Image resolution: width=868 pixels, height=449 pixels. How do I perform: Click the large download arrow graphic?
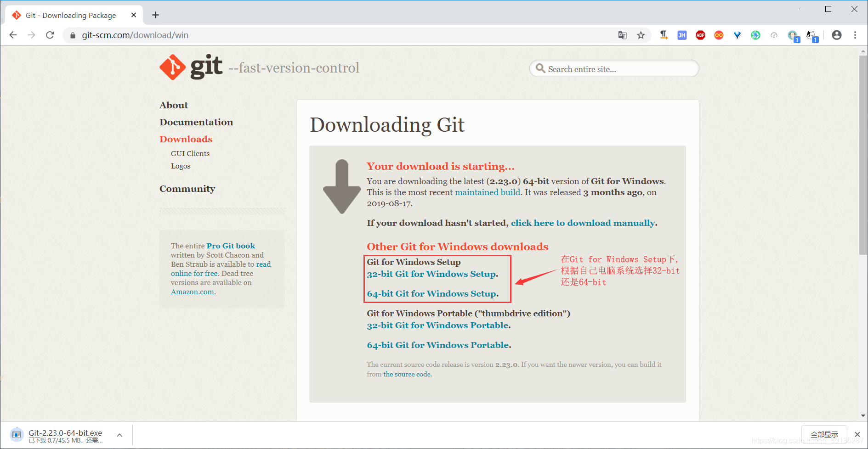(342, 186)
